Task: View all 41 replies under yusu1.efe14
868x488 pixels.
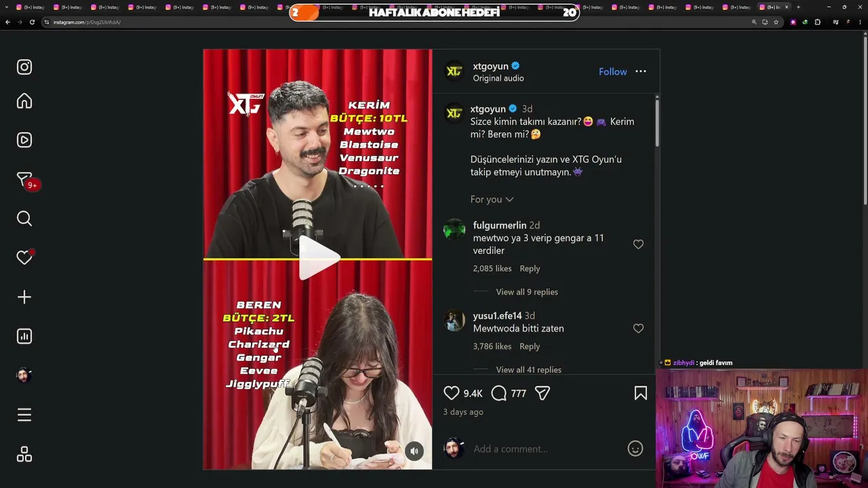Action: (x=529, y=370)
